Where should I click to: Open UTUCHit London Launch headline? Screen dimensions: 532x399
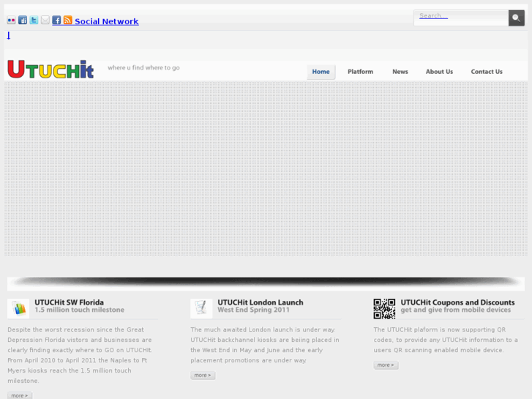tap(261, 302)
